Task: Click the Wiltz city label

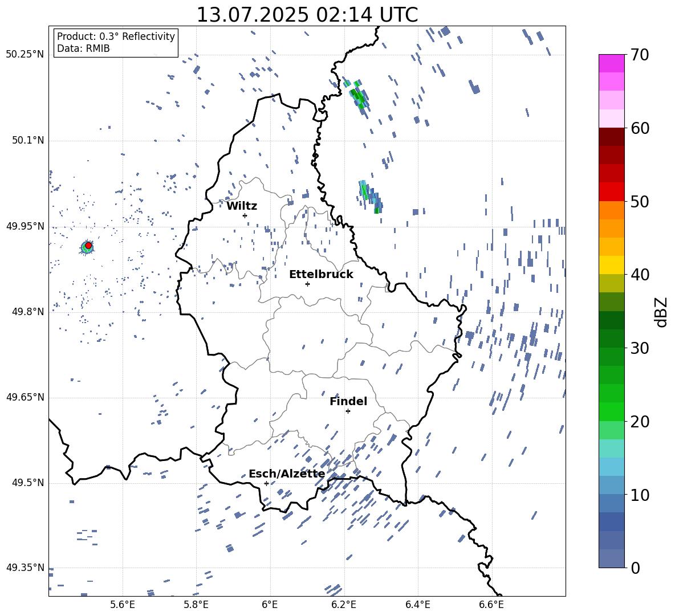Action: 242,206
